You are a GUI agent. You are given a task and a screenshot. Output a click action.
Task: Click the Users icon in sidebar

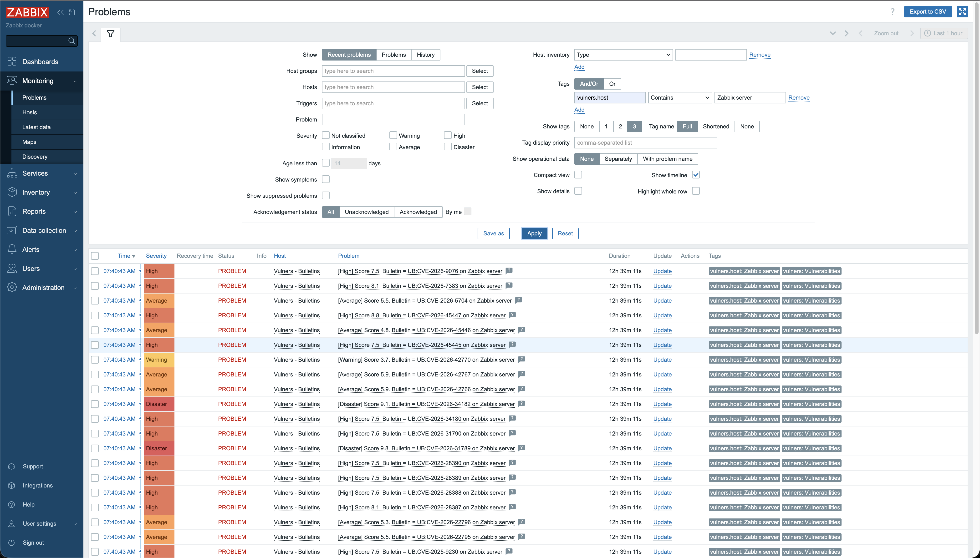pyautogui.click(x=12, y=268)
